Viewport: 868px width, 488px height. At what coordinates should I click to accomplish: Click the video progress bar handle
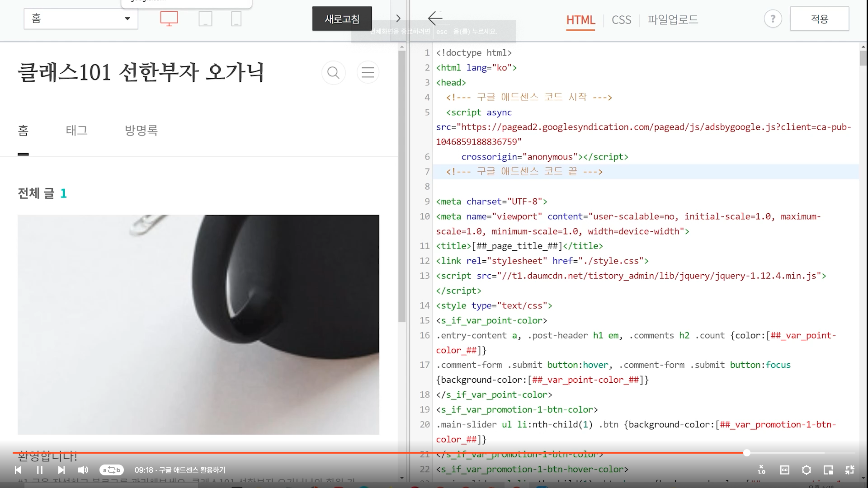747,453
